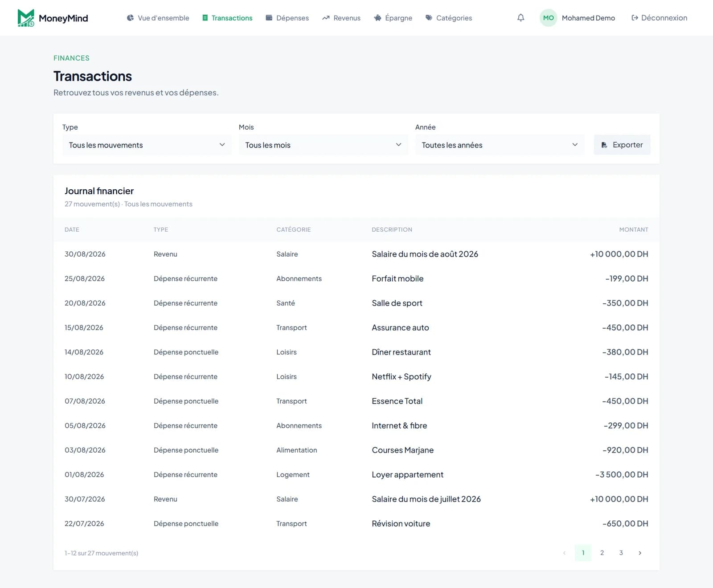
Task: Select pagination page 1
Action: [x=583, y=553]
